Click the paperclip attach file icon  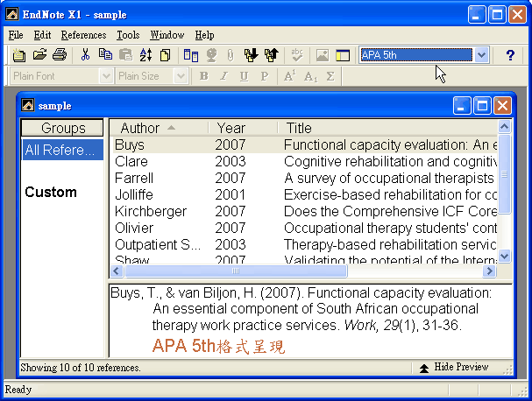coord(231,55)
